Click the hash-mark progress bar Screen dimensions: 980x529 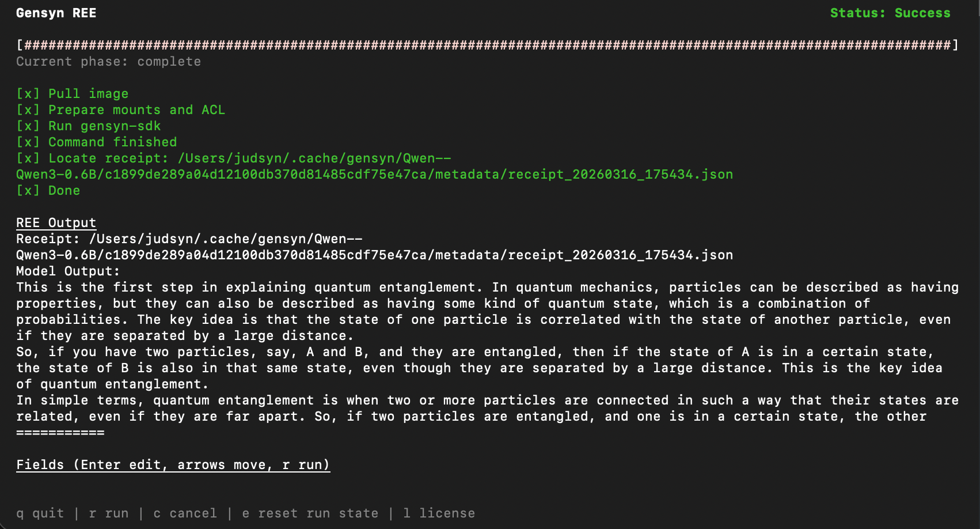(487, 46)
